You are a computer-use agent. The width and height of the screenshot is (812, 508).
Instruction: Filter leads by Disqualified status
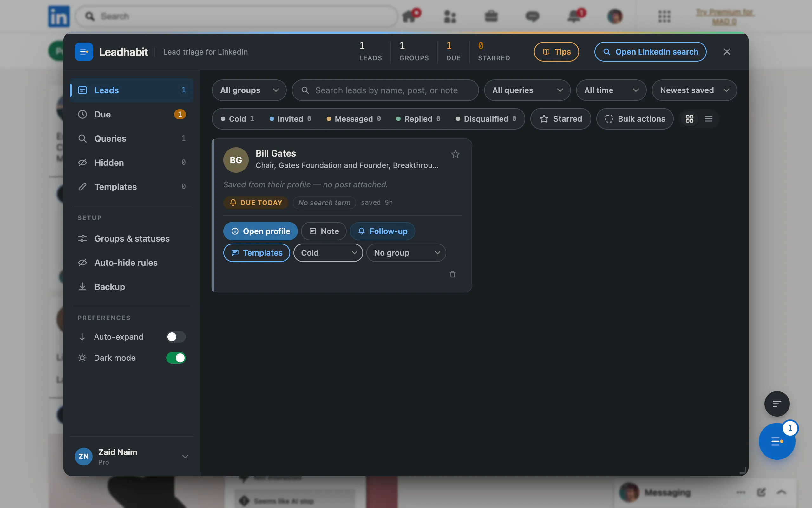coord(486,119)
